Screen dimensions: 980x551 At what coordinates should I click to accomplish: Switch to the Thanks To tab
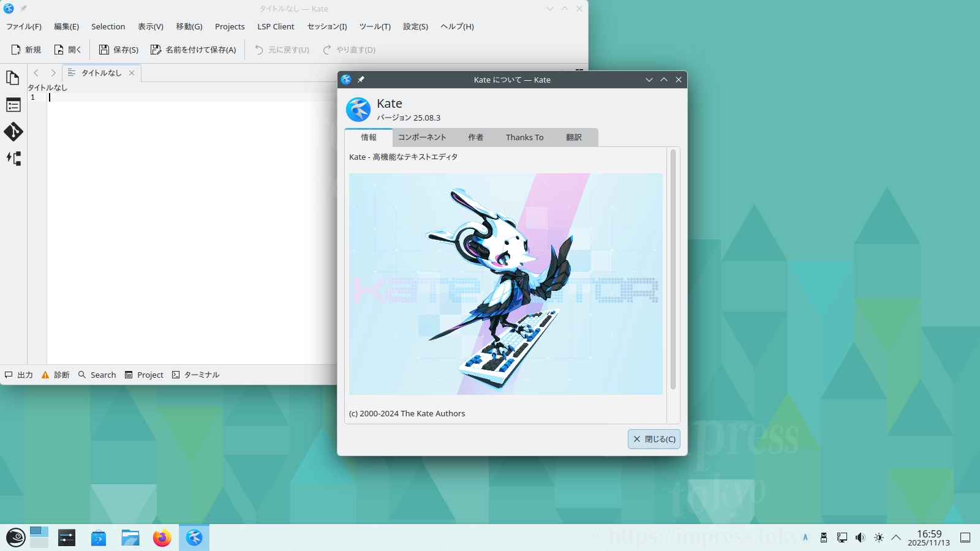point(524,137)
